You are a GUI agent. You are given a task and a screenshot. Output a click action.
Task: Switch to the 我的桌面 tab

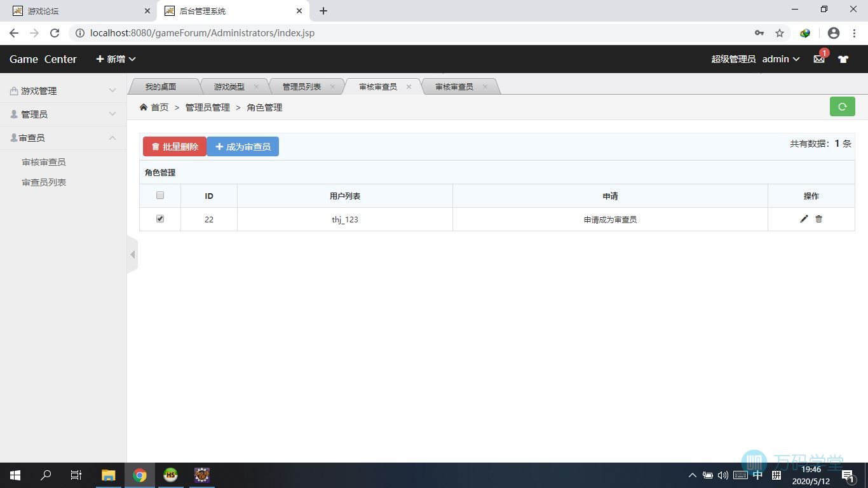[x=160, y=87]
